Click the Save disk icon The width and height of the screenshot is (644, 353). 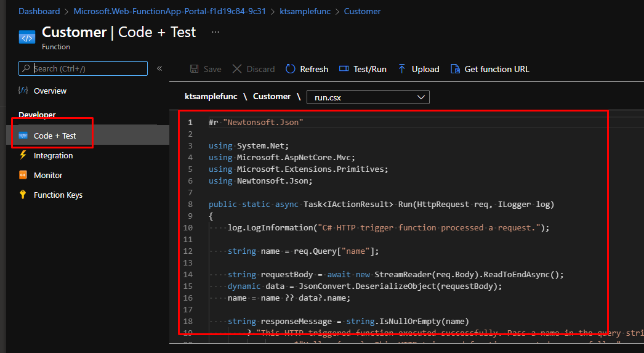[x=195, y=69]
